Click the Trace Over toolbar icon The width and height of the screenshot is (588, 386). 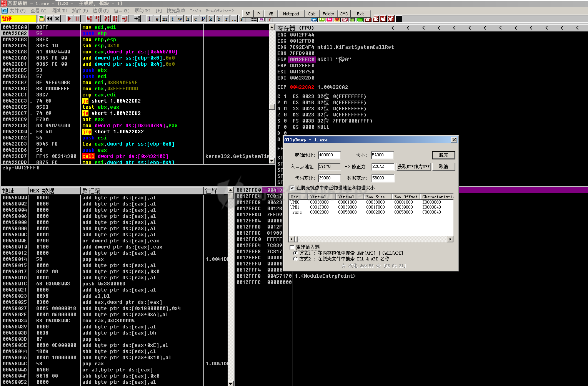(115, 18)
